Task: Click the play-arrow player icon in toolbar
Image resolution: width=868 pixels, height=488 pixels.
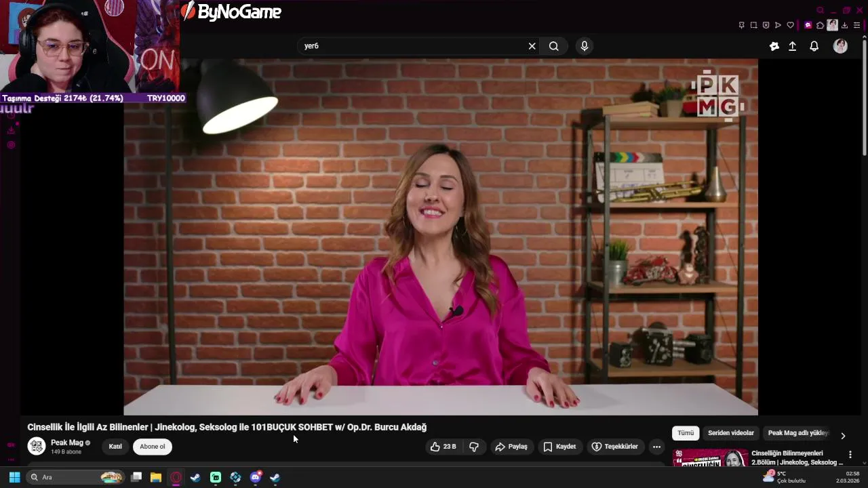Action: pos(778,25)
